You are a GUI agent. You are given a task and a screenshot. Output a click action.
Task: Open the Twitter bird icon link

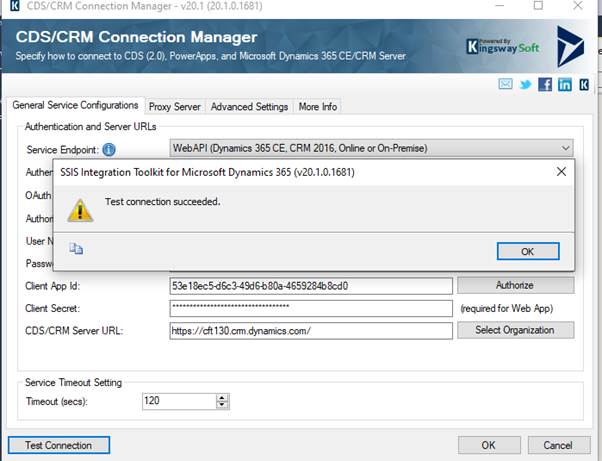tap(525, 84)
